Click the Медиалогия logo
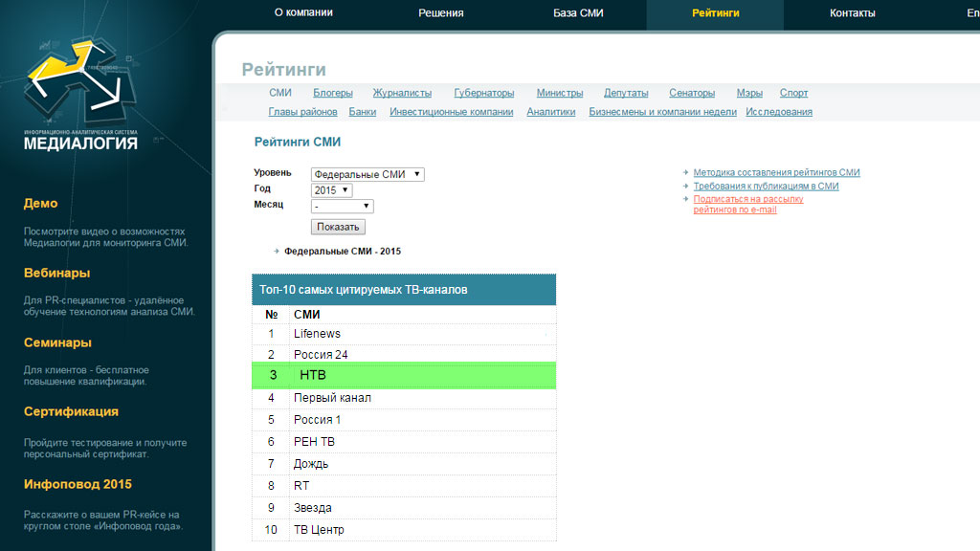Viewport: 980px width, 551px height. pyautogui.click(x=80, y=95)
